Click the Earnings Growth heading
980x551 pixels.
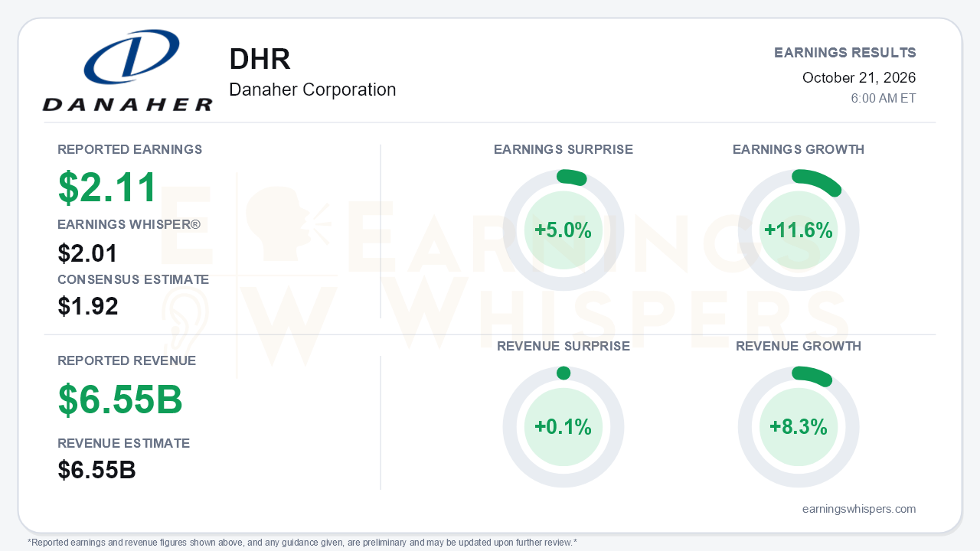click(x=799, y=149)
